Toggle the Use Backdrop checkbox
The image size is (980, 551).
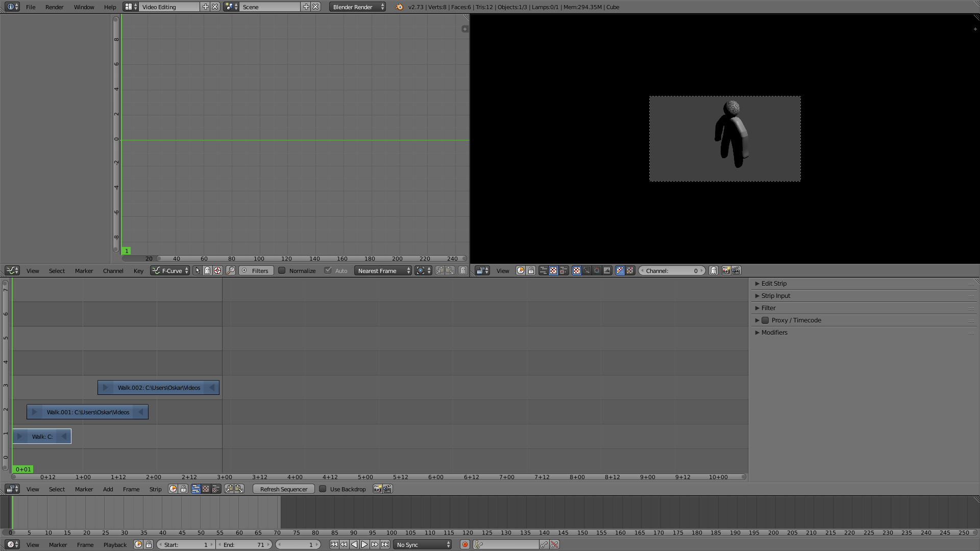323,489
